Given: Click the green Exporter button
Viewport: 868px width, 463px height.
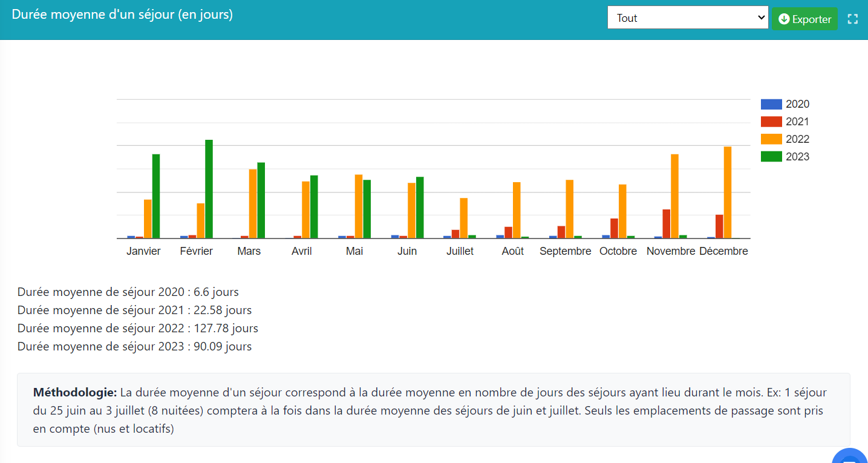Looking at the screenshot, I should pyautogui.click(x=804, y=19).
